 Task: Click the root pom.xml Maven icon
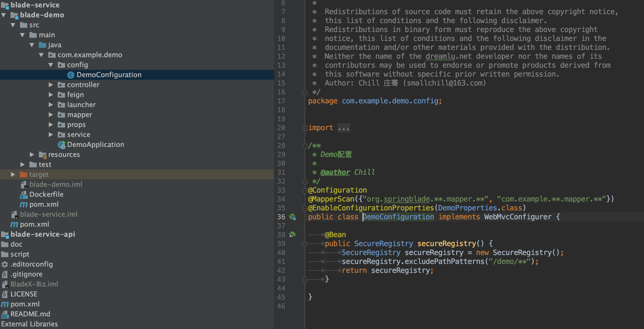point(5,304)
